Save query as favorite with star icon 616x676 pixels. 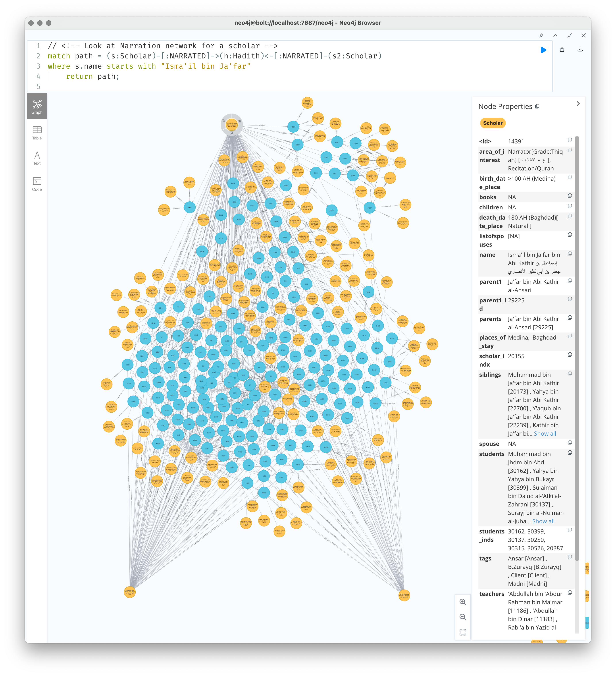(x=562, y=50)
